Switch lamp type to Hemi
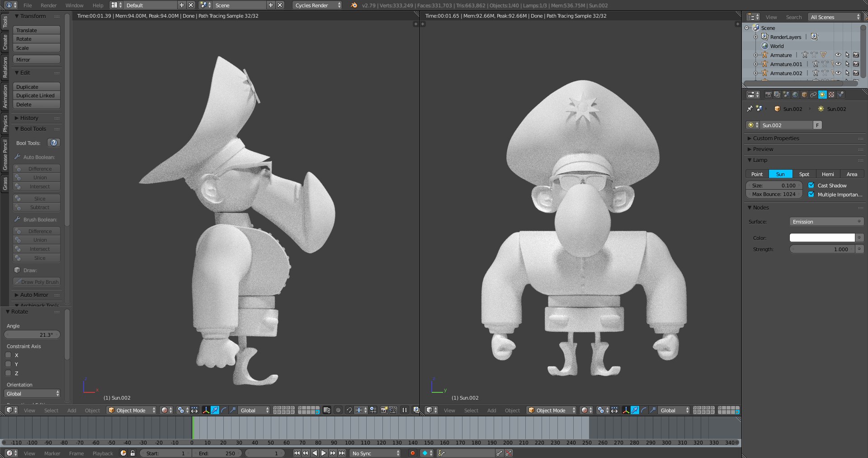This screenshot has width=868, height=458. [x=828, y=174]
